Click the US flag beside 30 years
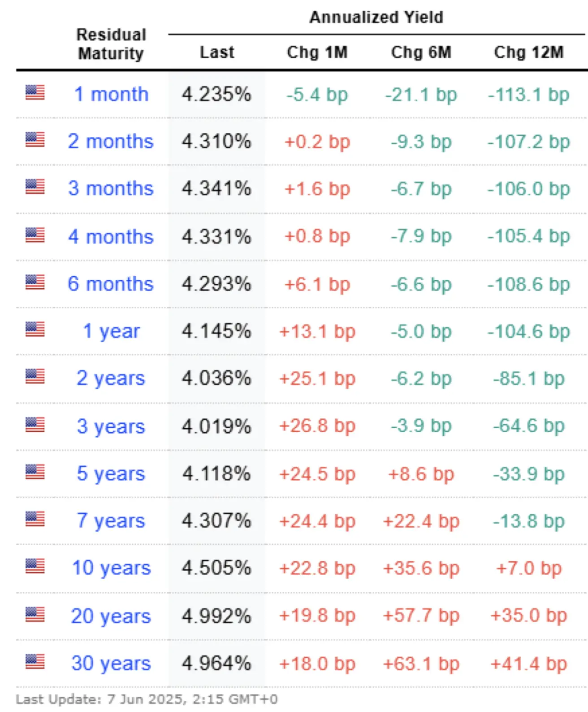Viewport: 588px width, 712px height. click(x=35, y=661)
